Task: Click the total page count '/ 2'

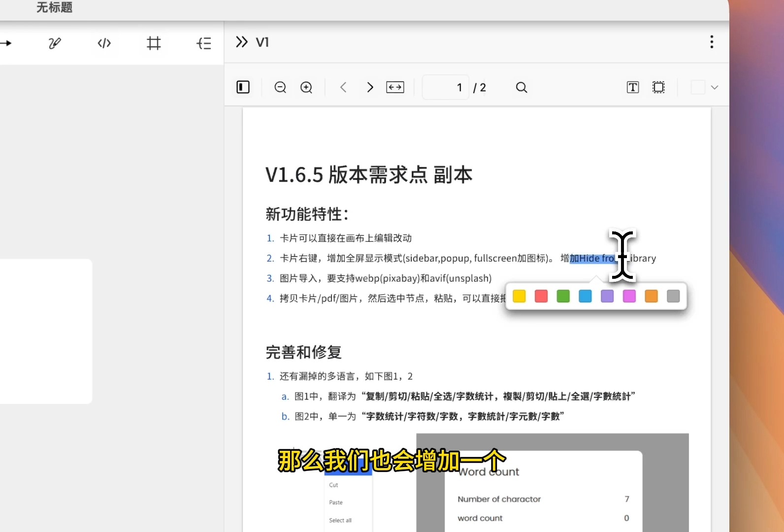Action: pyautogui.click(x=480, y=88)
